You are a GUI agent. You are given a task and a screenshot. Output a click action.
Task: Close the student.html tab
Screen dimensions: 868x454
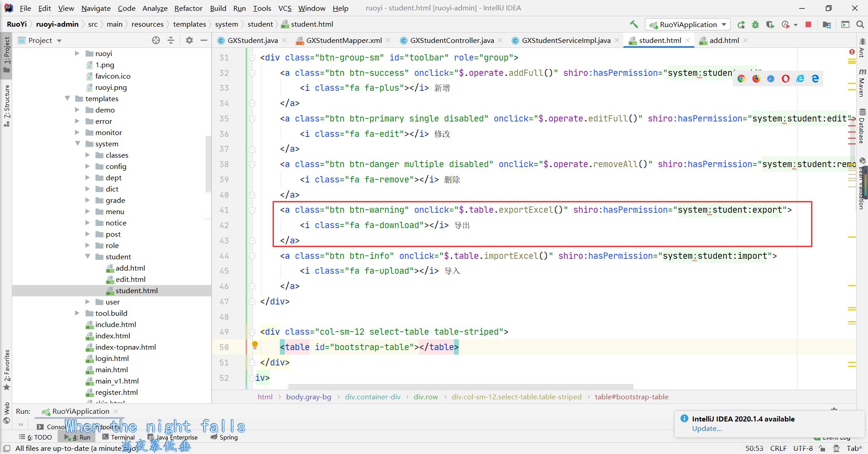(x=688, y=40)
